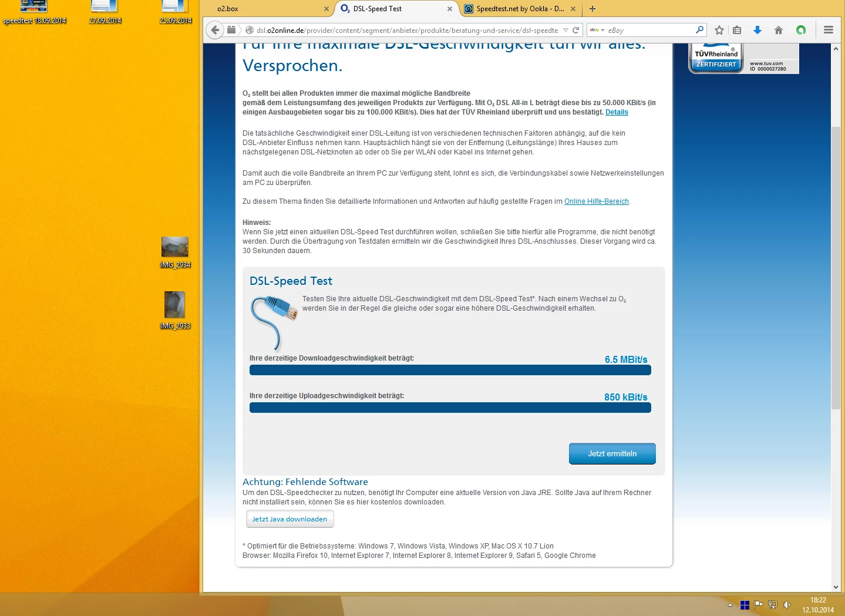This screenshot has height=616, width=845.
Task: Click the Jetzt ermitteln button
Action: [x=612, y=453]
